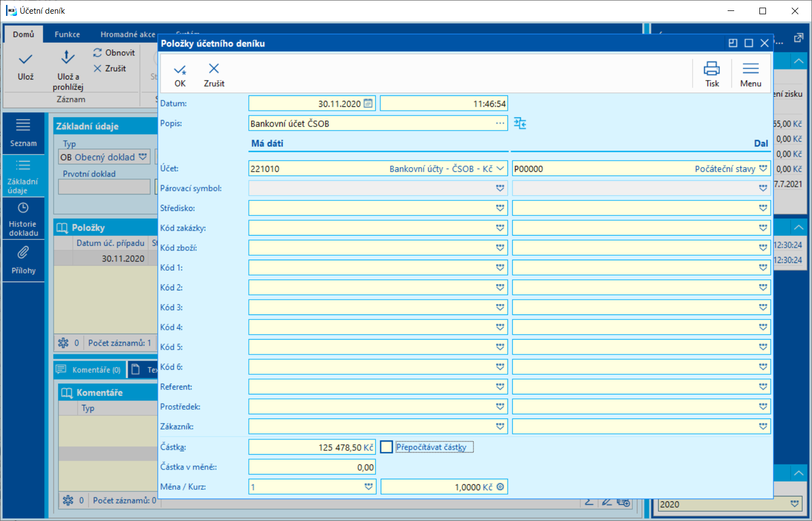The height and width of the screenshot is (521, 812).
Task: Click the OK checkmark icon in dialog
Action: pyautogui.click(x=180, y=70)
